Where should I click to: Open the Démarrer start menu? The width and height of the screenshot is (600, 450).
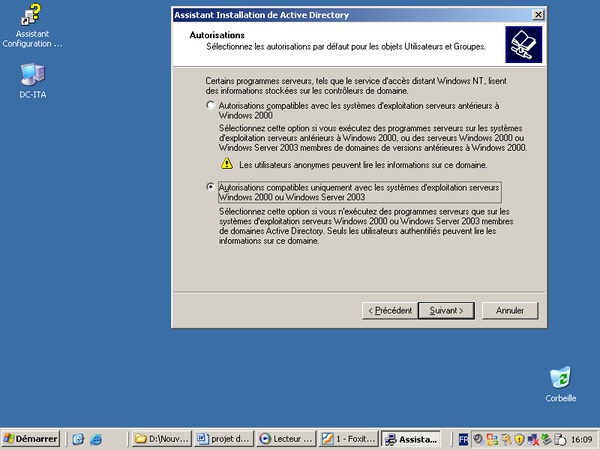[x=30, y=439]
